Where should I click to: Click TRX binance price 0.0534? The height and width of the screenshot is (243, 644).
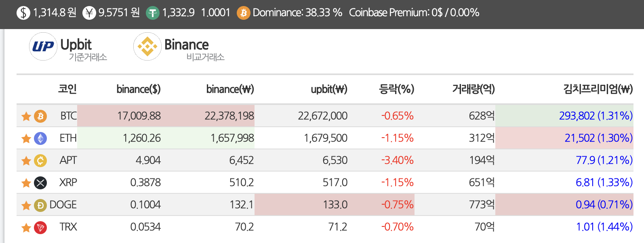(x=145, y=227)
